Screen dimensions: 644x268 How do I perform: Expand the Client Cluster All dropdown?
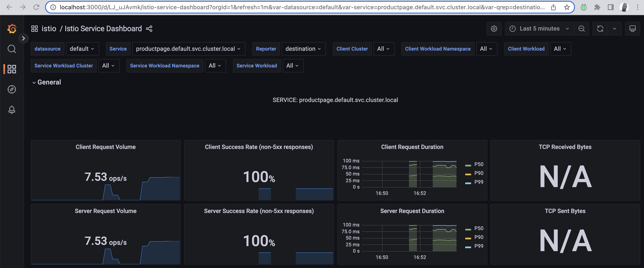(382, 48)
